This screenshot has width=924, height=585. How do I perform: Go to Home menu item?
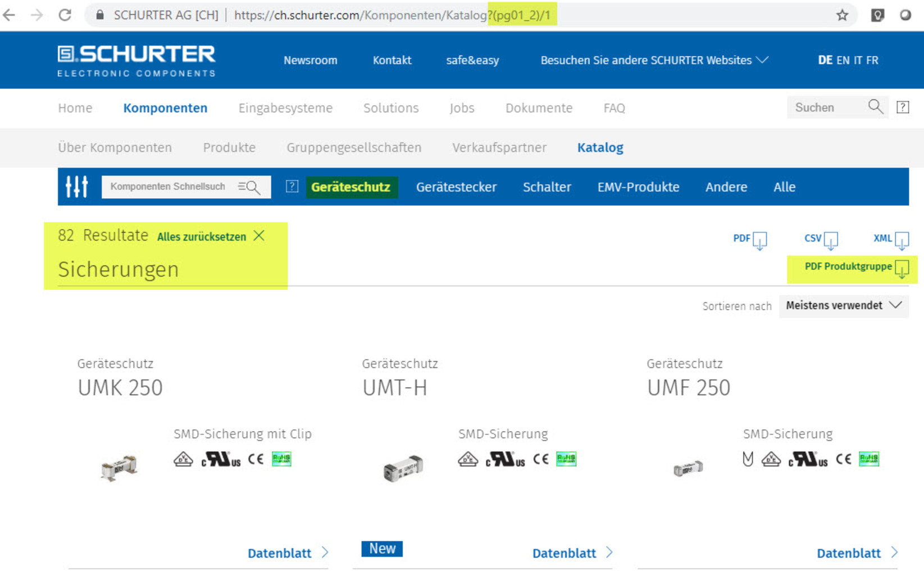coord(75,108)
